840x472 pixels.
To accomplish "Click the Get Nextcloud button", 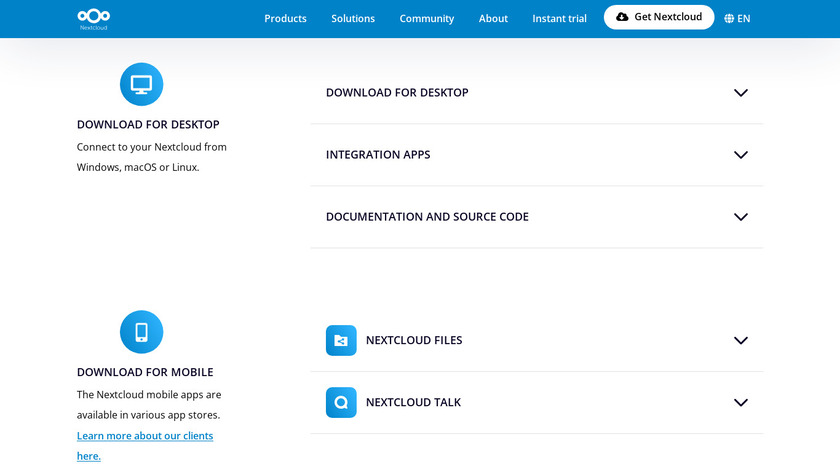I will coord(659,17).
